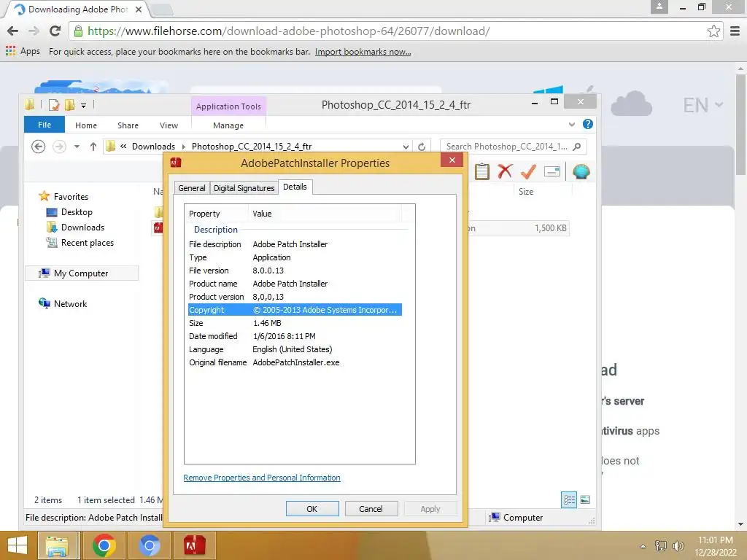Screen dimensions: 747x560
Task: Open the Digital Signatures tab
Action: (244, 188)
